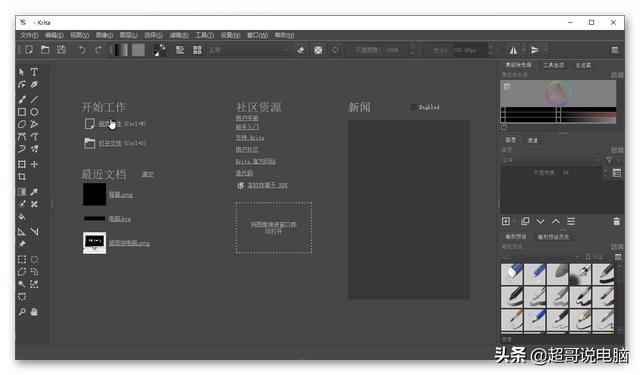Activate the Zoom magnifier tool
Image resolution: width=640 pixels, height=375 pixels.
pyautogui.click(x=22, y=312)
